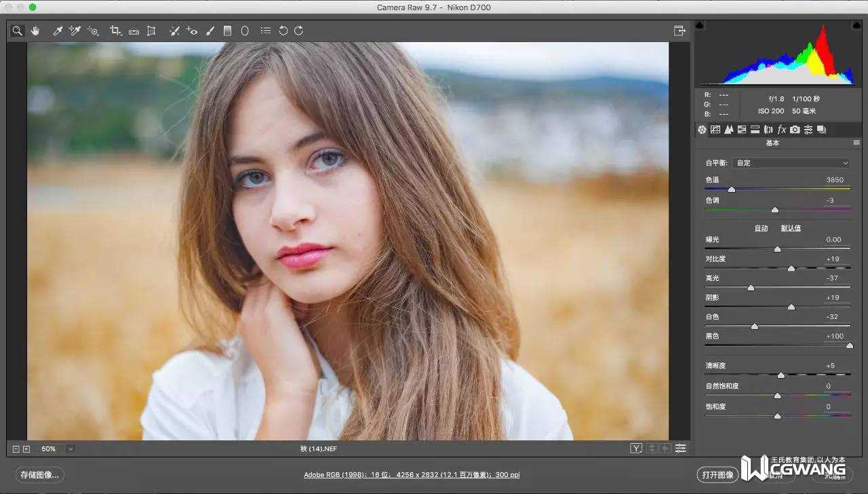Image resolution: width=868 pixels, height=494 pixels.
Task: Rotate image clockwise
Action: 298,31
